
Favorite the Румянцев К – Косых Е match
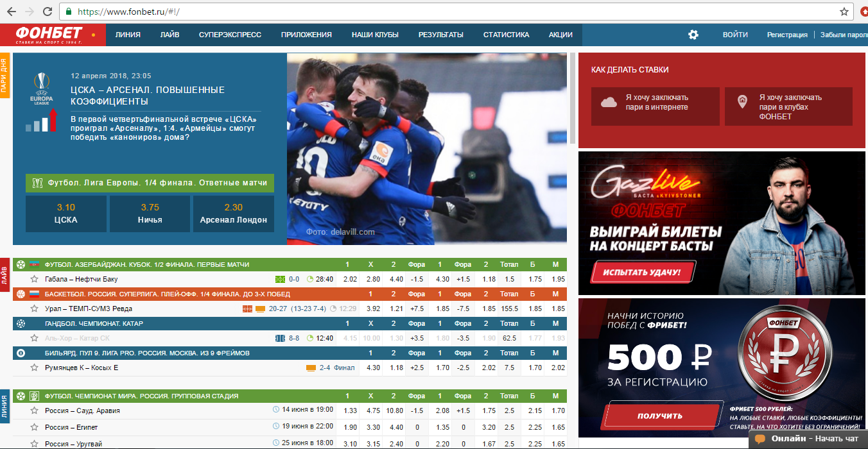pos(35,368)
